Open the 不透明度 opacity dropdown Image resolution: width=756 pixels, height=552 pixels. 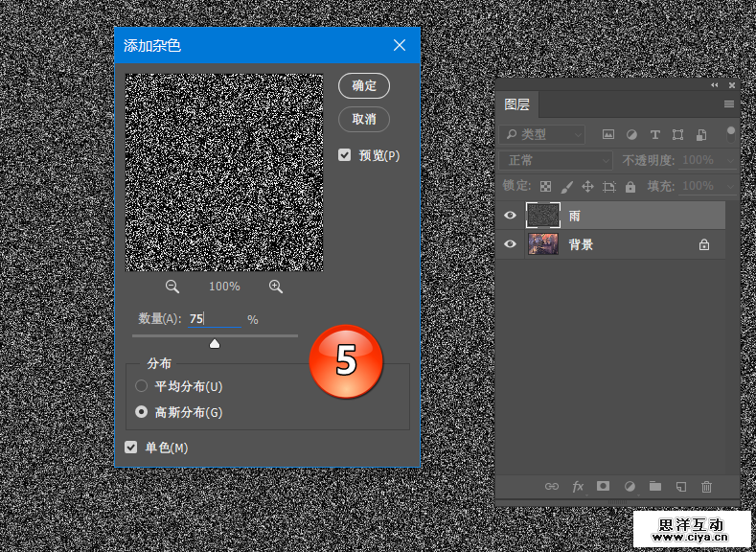tap(731, 161)
